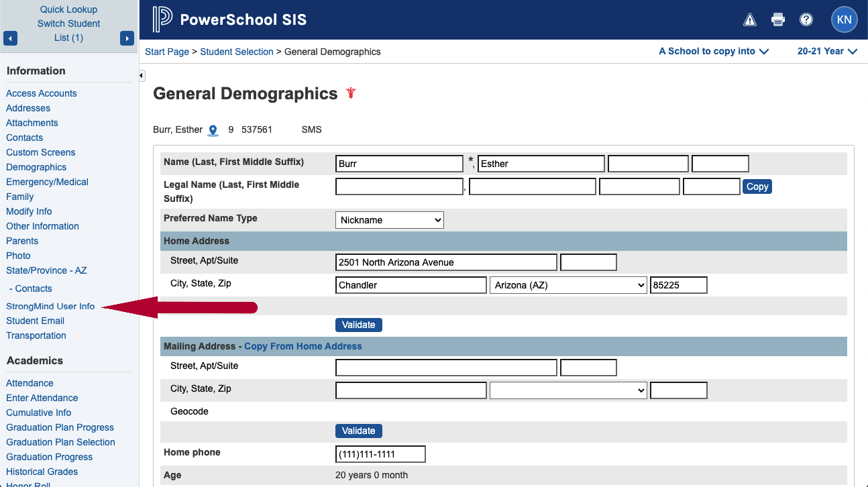Click the map pin icon beside Burr, Esther
The width and height of the screenshot is (868, 487).
(x=213, y=130)
